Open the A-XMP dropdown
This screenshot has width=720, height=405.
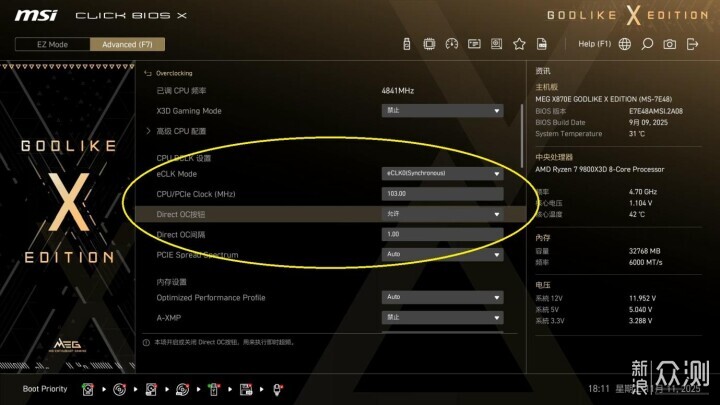(x=442, y=318)
